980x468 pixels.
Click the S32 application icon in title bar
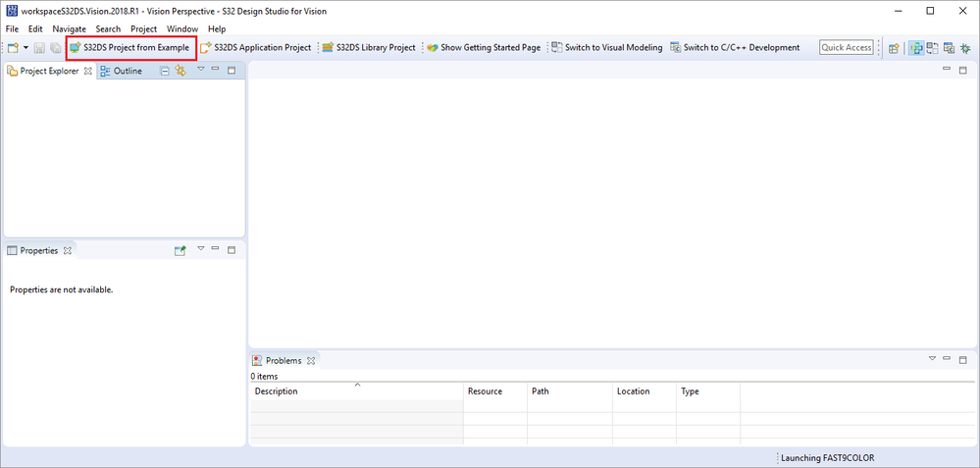click(x=11, y=11)
